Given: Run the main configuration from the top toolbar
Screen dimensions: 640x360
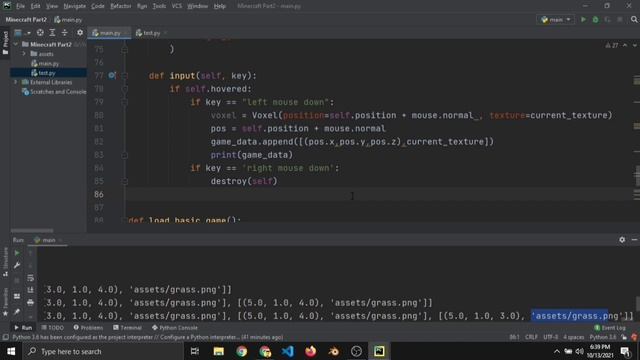Looking at the screenshot, I should click(x=583, y=19).
